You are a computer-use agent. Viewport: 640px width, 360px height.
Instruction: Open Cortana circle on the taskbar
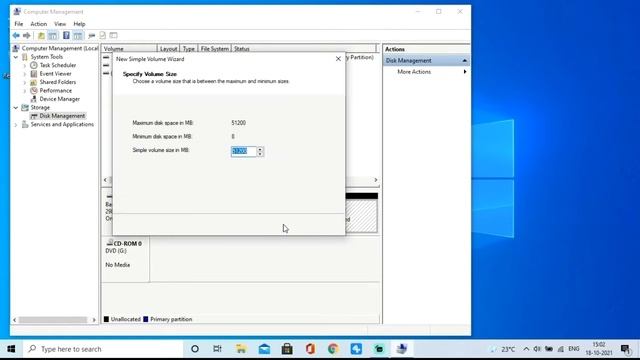tap(195, 349)
